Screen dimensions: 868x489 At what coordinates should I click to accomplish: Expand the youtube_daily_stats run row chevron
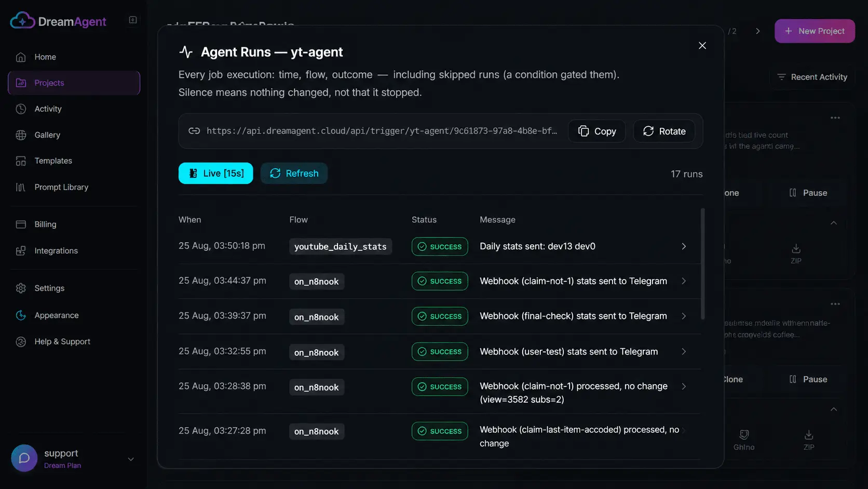(x=684, y=246)
